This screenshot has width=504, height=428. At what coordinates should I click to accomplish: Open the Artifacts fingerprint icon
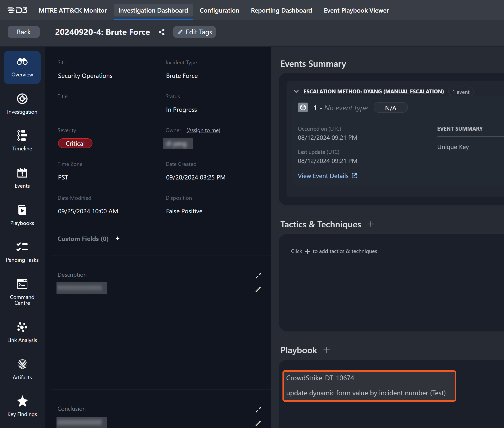pos(22,364)
